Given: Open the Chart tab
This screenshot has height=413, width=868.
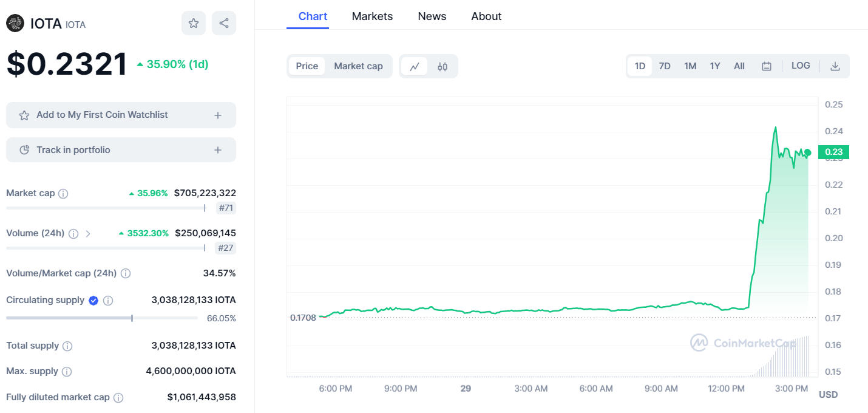Looking at the screenshot, I should pyautogui.click(x=313, y=16).
